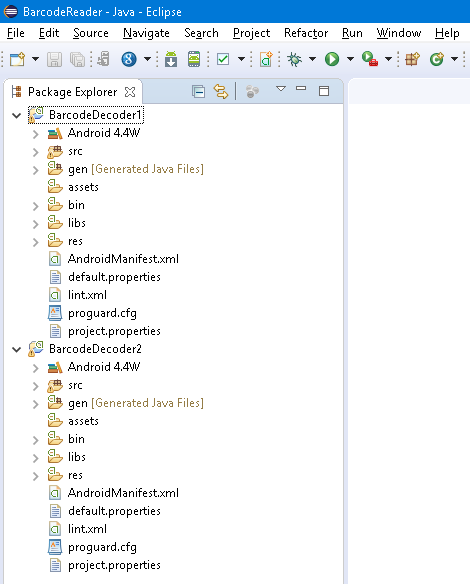Open the Android SDK Manager icon
This screenshot has width=470, height=584.
click(x=171, y=59)
